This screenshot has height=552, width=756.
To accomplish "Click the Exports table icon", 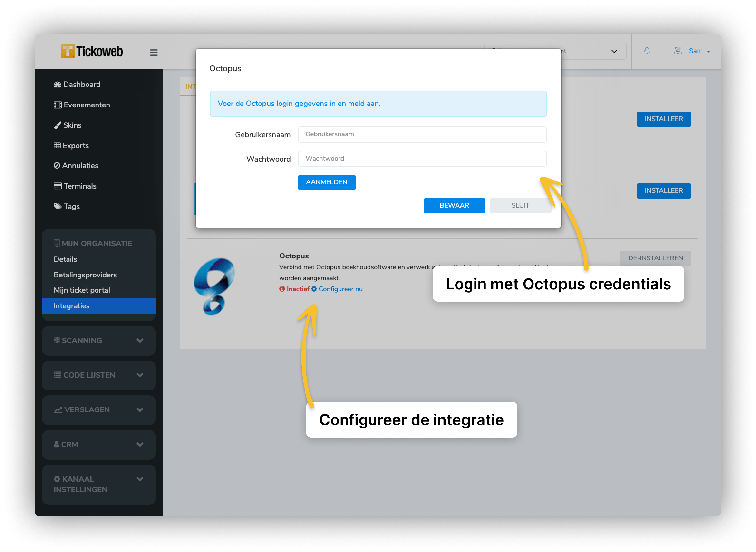I will (x=57, y=145).
